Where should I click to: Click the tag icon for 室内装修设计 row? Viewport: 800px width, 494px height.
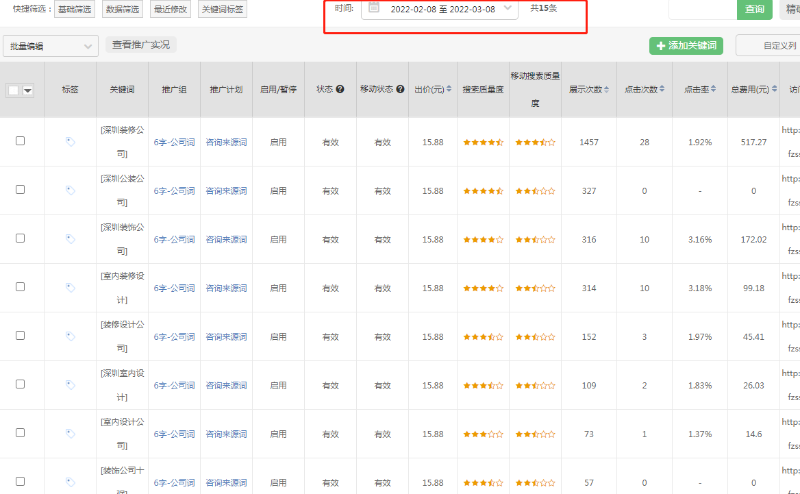tap(70, 288)
